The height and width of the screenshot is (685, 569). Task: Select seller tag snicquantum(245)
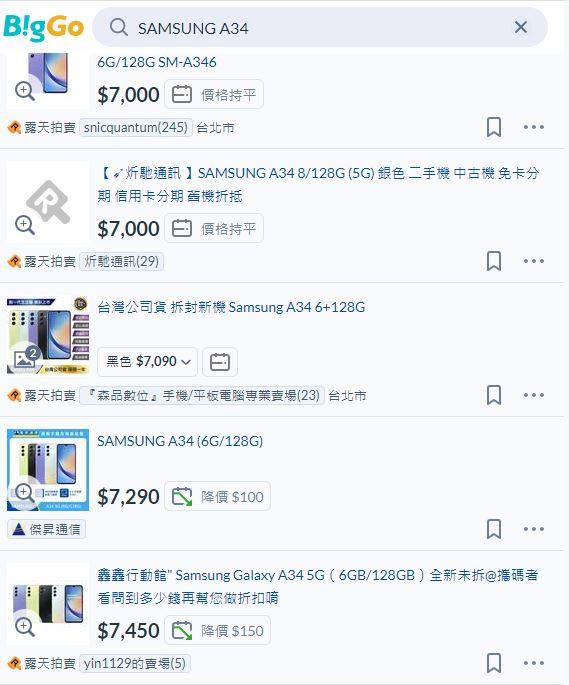pyautogui.click(x=136, y=128)
